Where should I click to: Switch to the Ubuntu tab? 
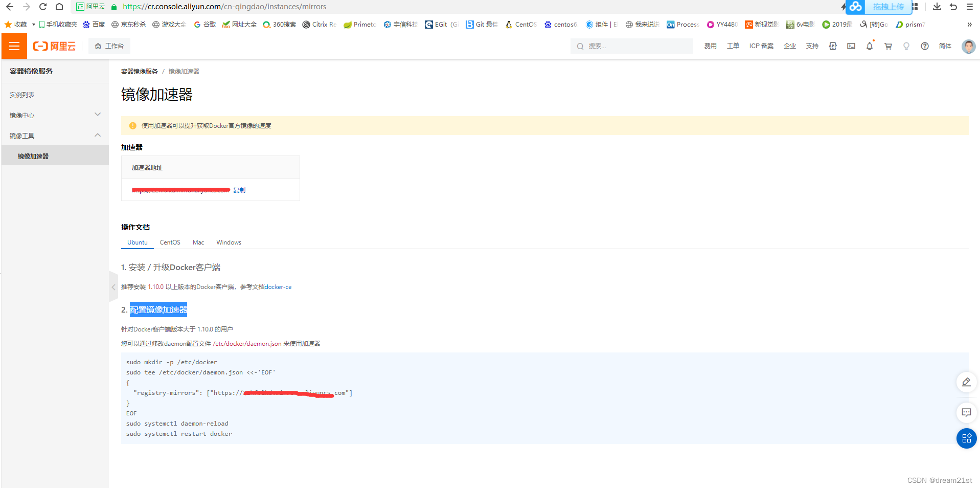[x=138, y=242]
